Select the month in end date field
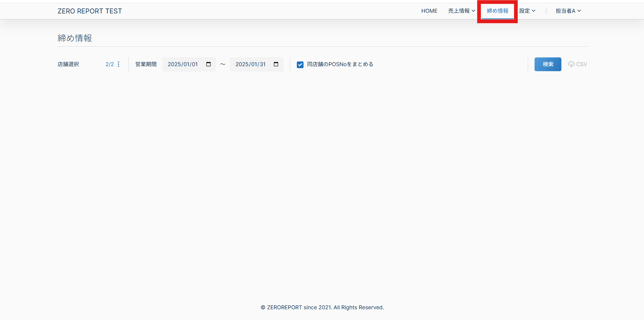Screen dimensions: 644x320 tap(254, 64)
